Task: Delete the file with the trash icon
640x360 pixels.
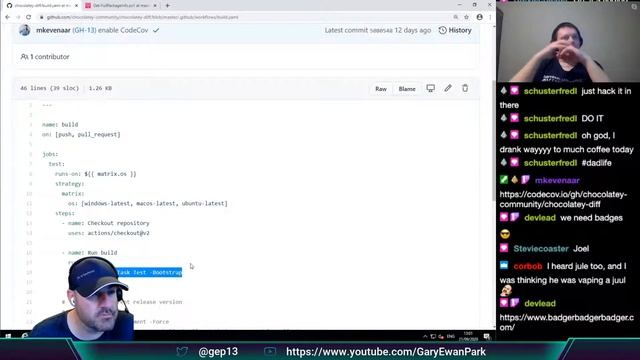Action: 465,88
